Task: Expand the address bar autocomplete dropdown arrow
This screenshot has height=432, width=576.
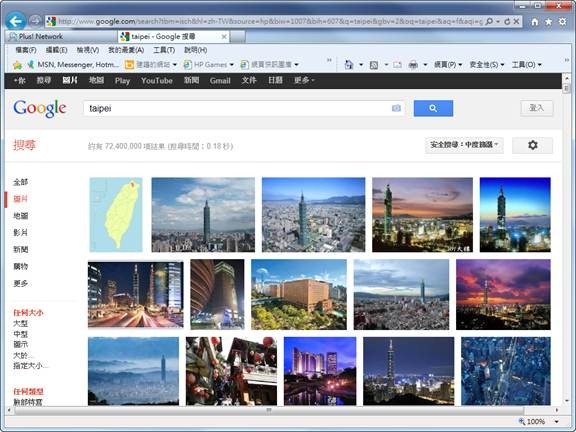Action: pyautogui.click(x=498, y=22)
